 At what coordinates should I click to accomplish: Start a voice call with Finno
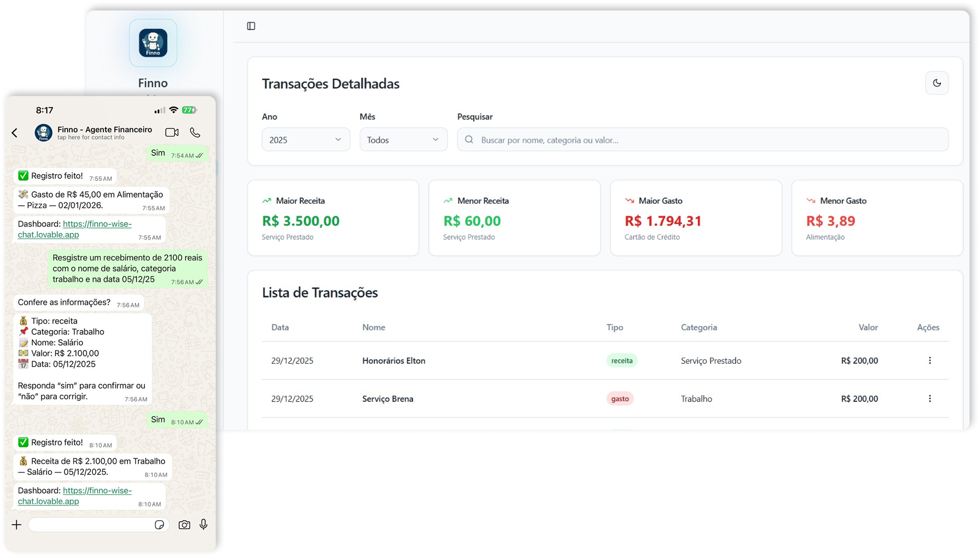[x=195, y=133]
